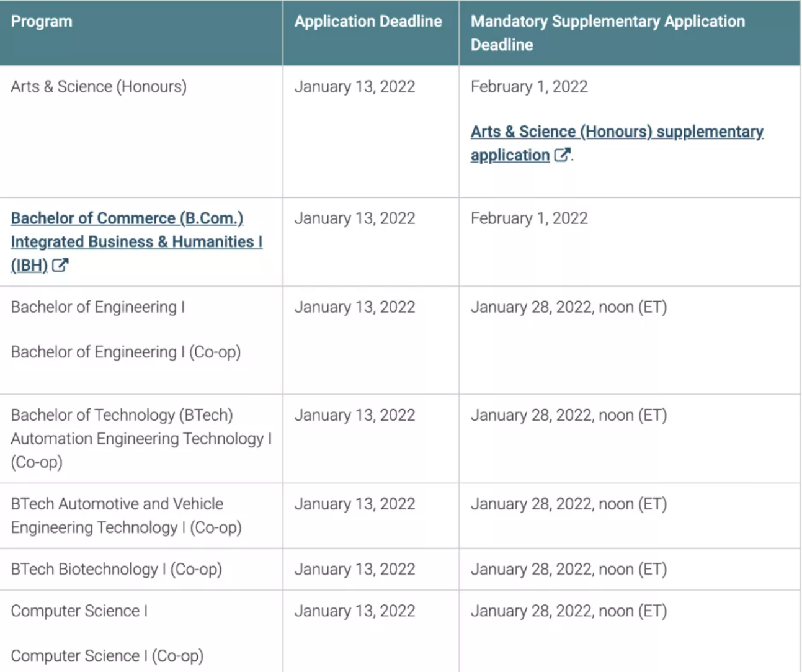
Task: Click January 28 noon deadline in Computer Science row
Action: [x=568, y=611]
